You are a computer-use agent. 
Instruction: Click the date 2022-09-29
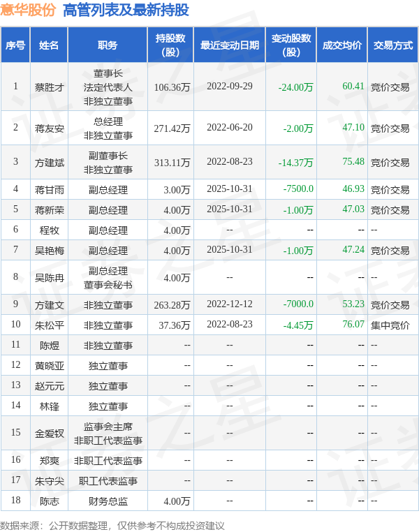tap(230, 86)
